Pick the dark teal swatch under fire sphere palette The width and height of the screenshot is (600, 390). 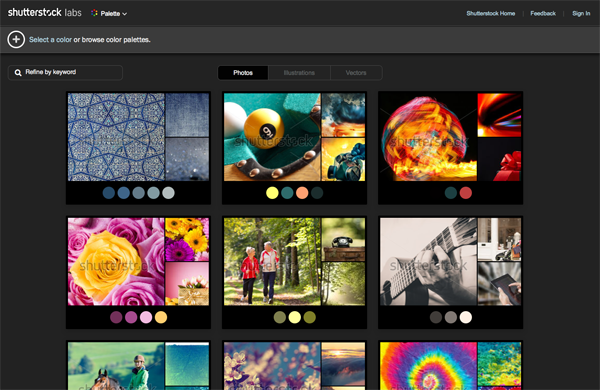click(451, 193)
